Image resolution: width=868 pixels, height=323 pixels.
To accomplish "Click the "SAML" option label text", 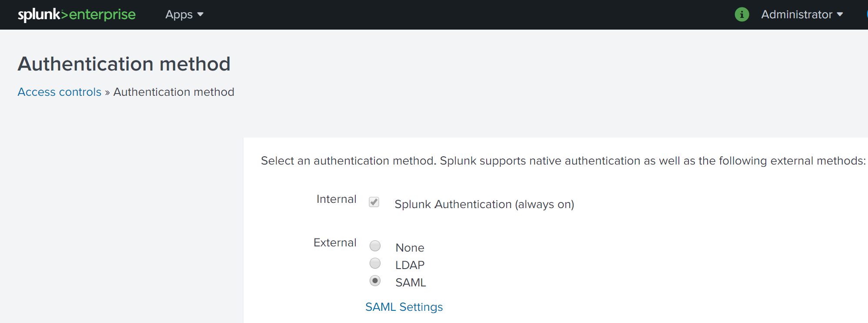I will 411,283.
